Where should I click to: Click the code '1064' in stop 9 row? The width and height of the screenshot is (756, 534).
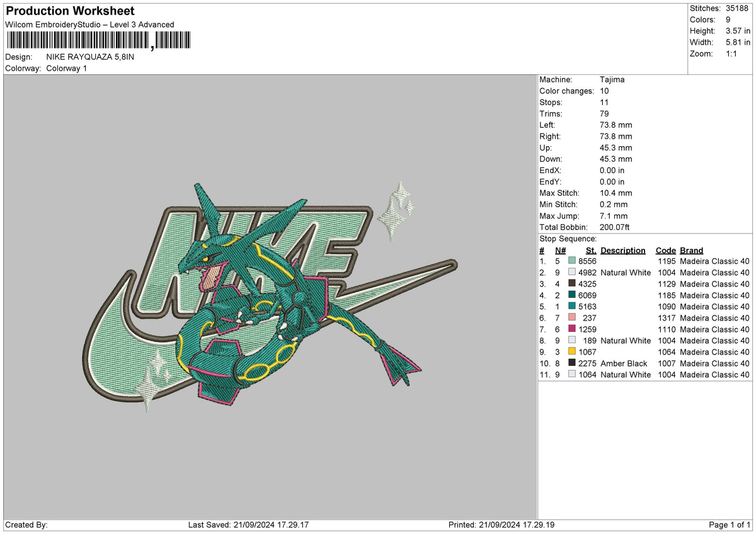click(x=667, y=352)
